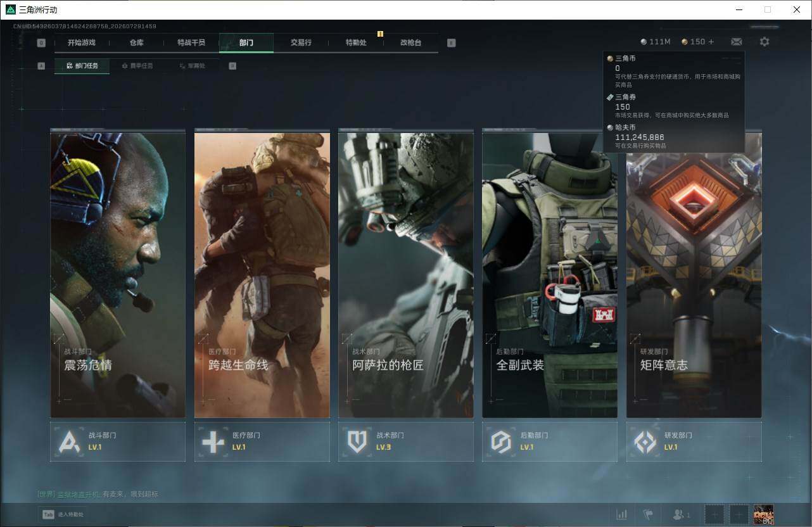Click the 三角洲行动 app icon in title bar
This screenshot has width=812, height=527.
pyautogui.click(x=11, y=10)
